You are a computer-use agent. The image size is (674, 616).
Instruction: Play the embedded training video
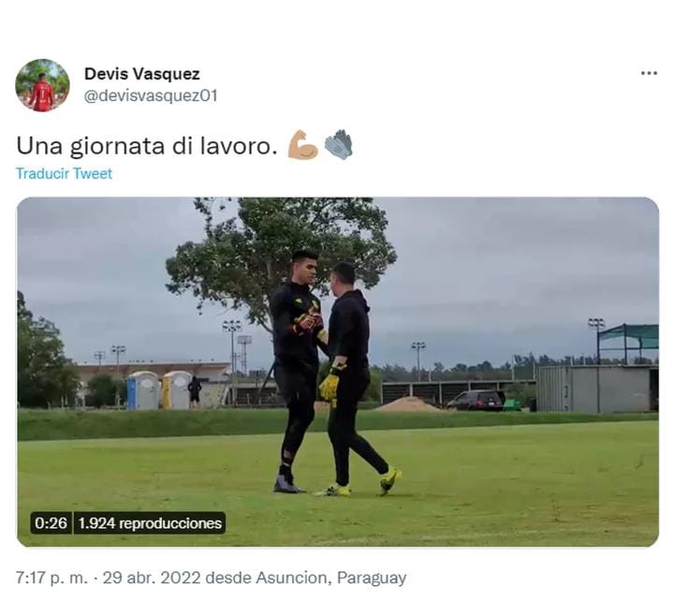coord(337,372)
